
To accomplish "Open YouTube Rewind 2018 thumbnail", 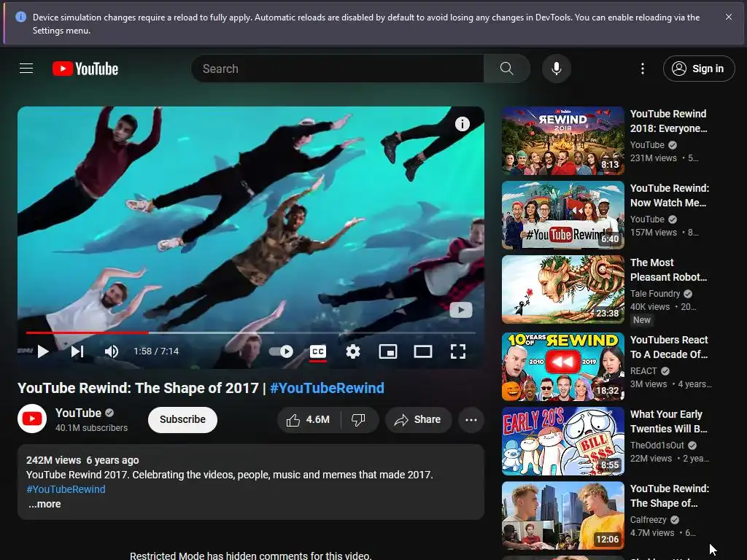I will (x=562, y=141).
